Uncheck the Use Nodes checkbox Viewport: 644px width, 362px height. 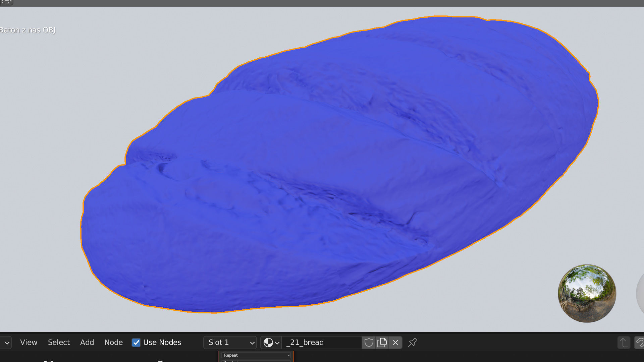coord(136,343)
